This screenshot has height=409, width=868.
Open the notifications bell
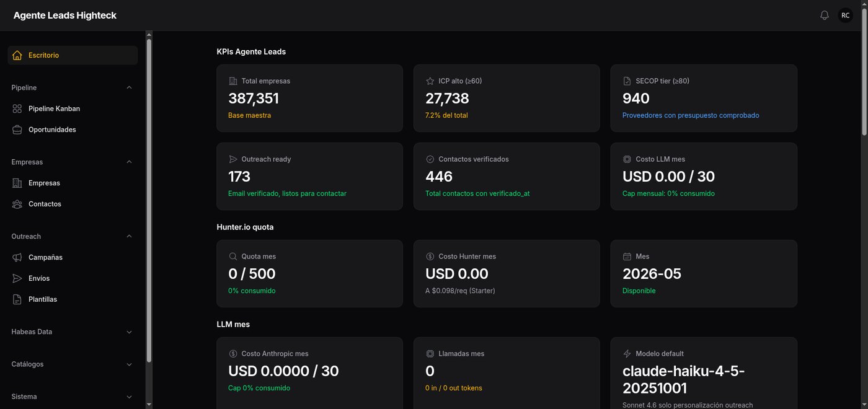824,15
